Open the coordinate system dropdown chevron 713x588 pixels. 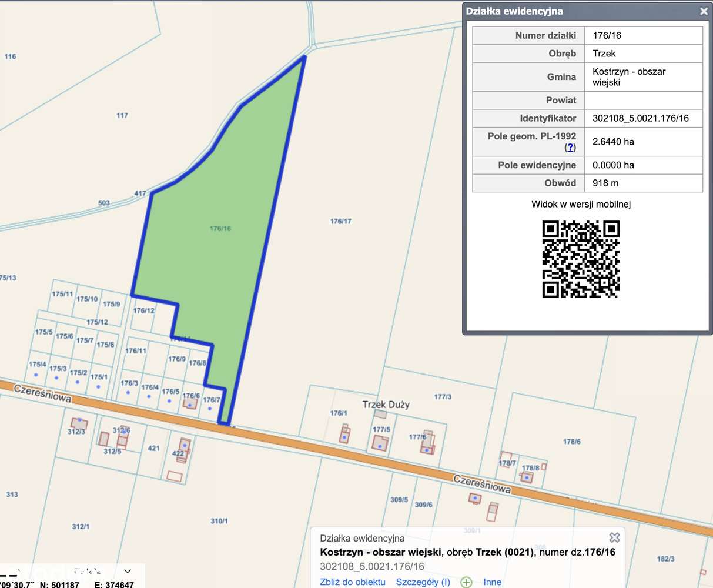[128, 571]
